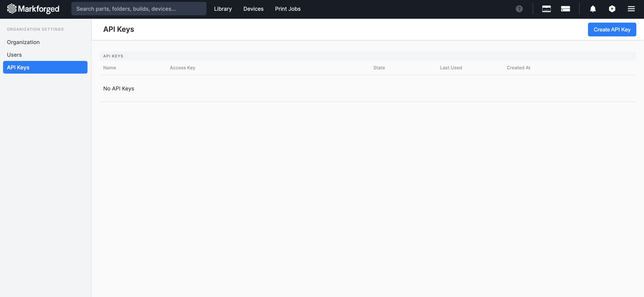Click the API KEYS table section label

pyautogui.click(x=113, y=56)
